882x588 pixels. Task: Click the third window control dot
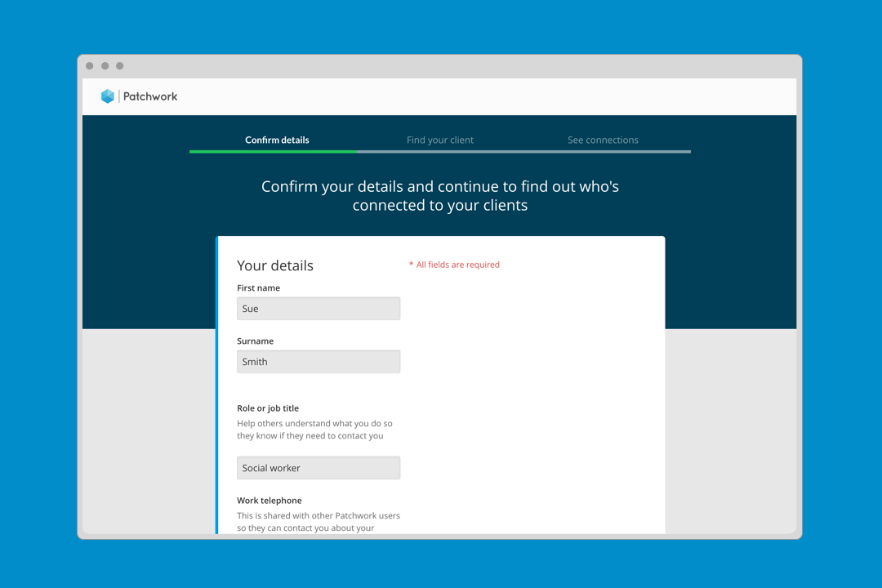(x=120, y=66)
